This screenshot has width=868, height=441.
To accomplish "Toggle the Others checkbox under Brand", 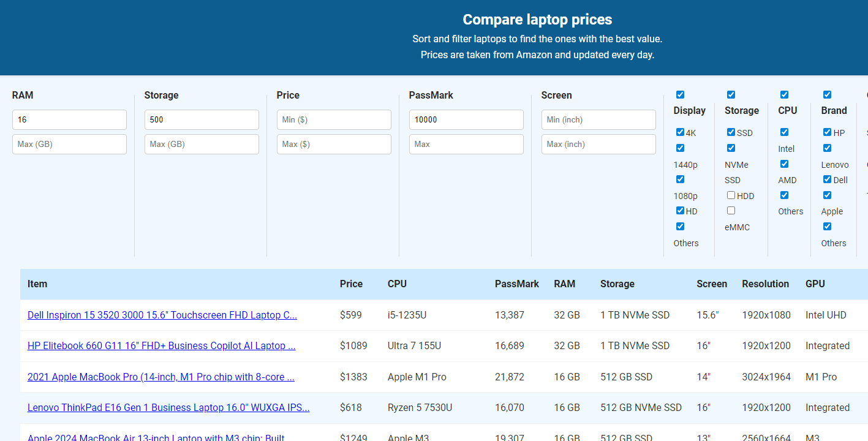I will (x=827, y=226).
